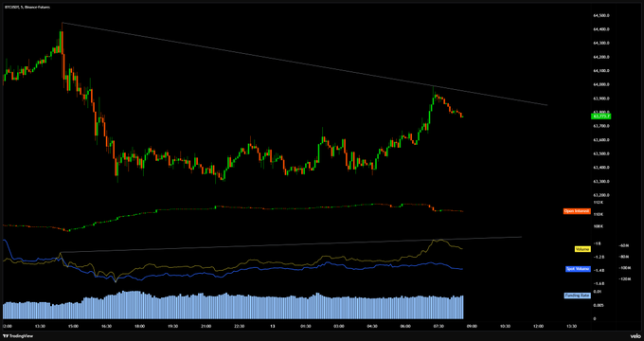The image size is (644, 341).
Task: Click the BTCUSDT Binance Futures chart title
Action: [27, 8]
